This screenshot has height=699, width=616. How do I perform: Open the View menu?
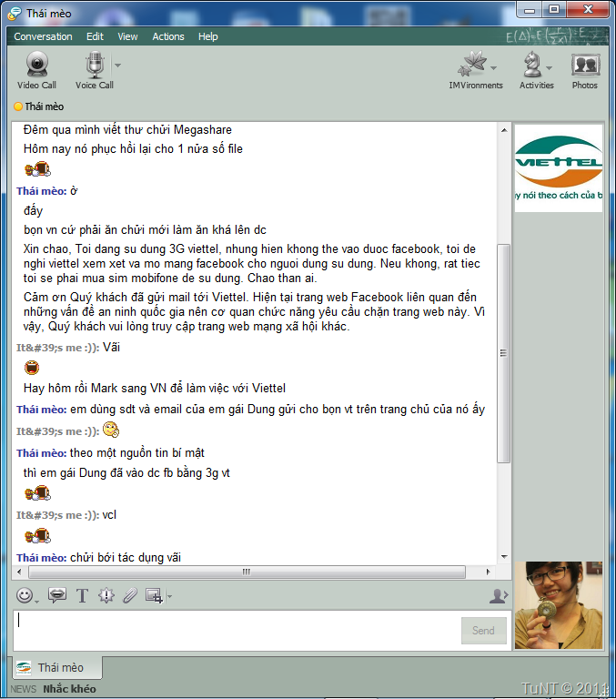[x=127, y=36]
